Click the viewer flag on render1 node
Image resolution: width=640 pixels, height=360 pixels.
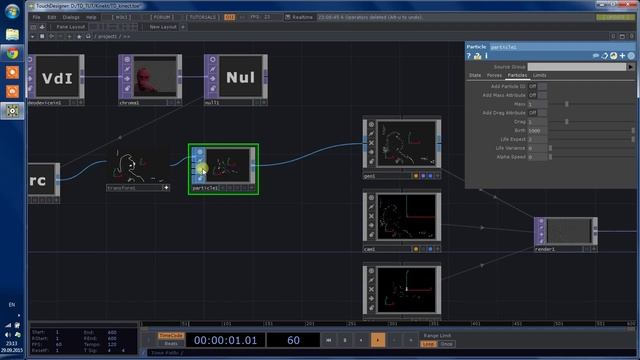click(x=542, y=221)
